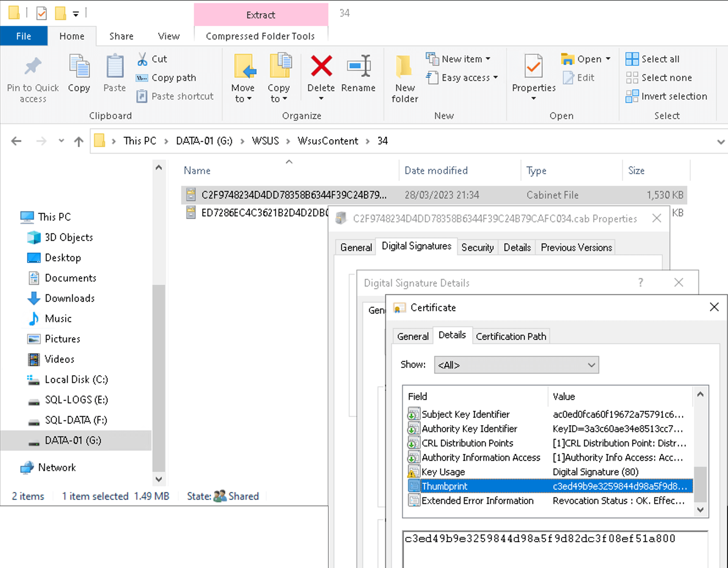Viewport: 728px width, 568px height.
Task: Create a New folder
Action: tap(405, 79)
